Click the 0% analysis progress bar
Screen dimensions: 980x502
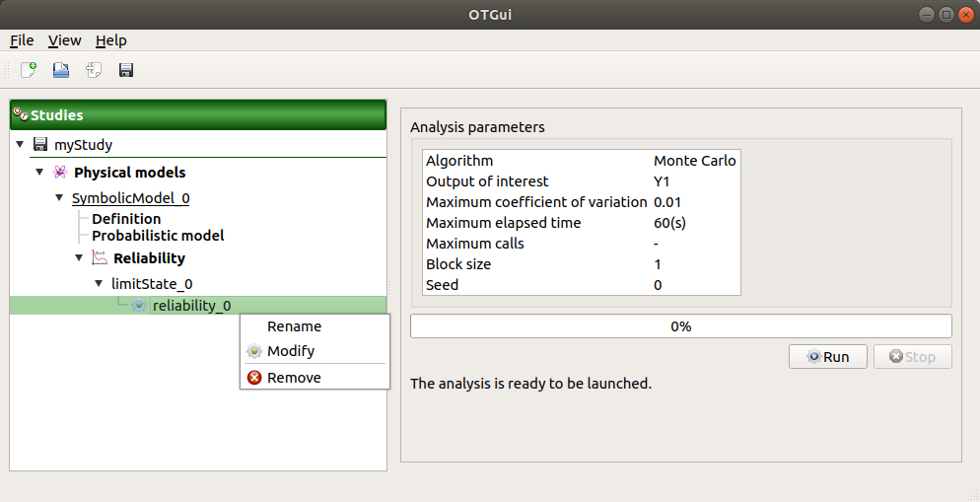[x=680, y=326]
